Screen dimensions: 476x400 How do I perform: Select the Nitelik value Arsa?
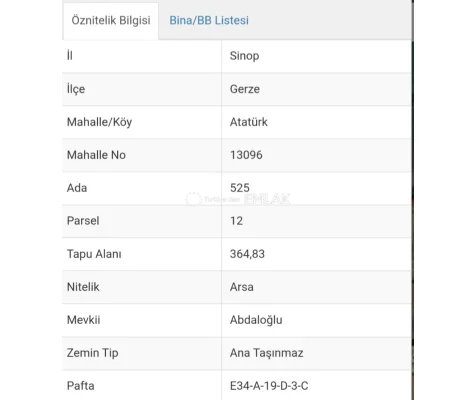pos(242,287)
